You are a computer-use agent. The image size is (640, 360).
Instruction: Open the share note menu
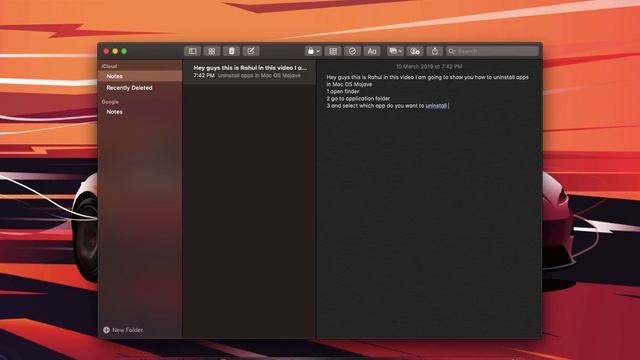click(435, 51)
